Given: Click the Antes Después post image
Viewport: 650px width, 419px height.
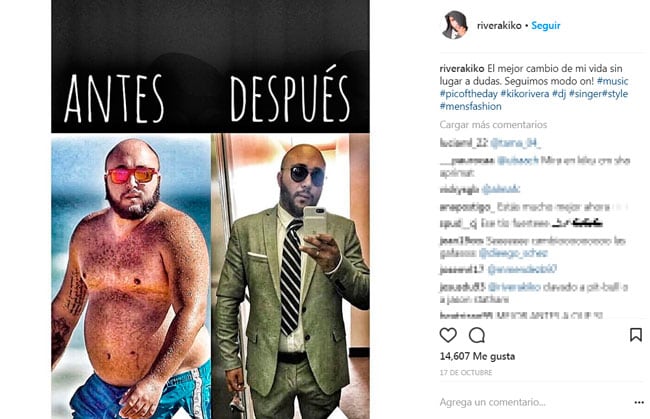Looking at the screenshot, I should coord(210,209).
